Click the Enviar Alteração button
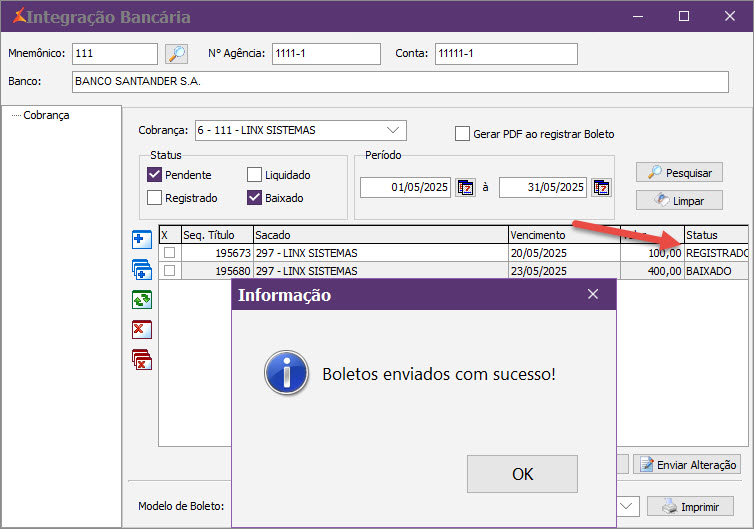 (687, 465)
